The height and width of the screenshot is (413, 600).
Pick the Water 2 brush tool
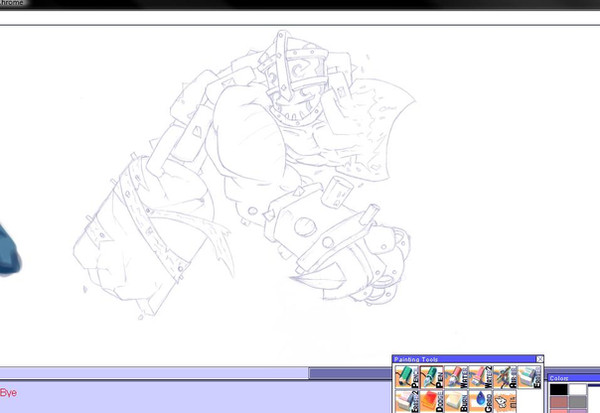click(479, 376)
